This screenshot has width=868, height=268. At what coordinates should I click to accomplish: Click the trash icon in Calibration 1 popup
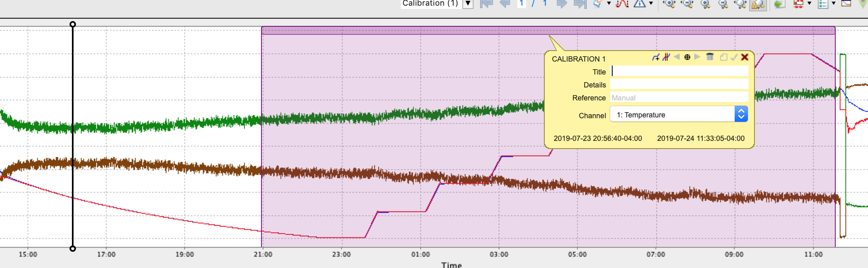click(x=710, y=57)
